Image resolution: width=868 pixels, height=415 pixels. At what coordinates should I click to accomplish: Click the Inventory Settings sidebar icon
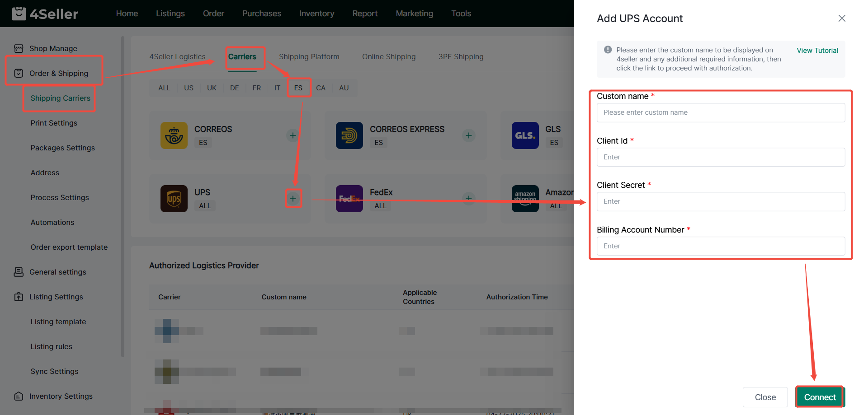click(19, 396)
